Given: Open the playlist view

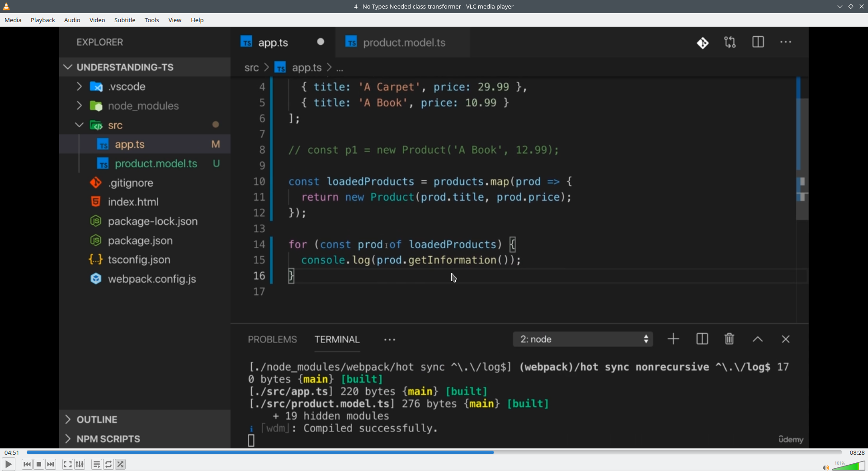Looking at the screenshot, I should tap(96, 464).
